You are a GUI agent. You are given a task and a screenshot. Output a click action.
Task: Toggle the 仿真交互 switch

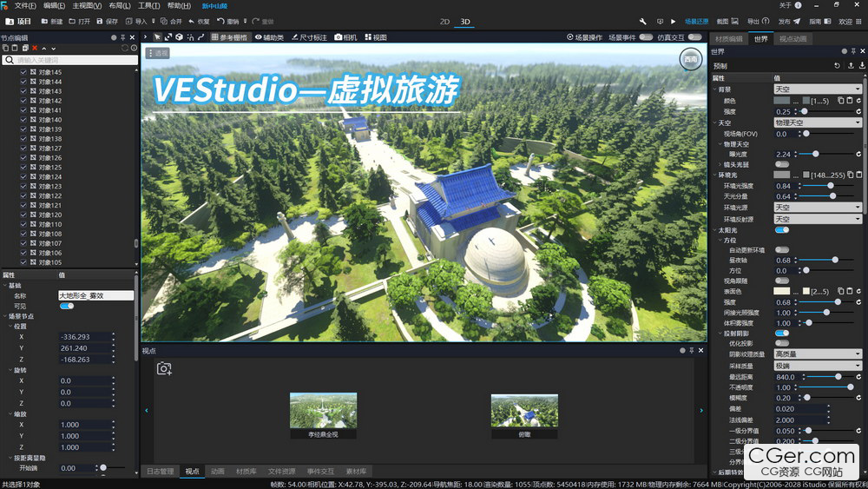coord(694,37)
